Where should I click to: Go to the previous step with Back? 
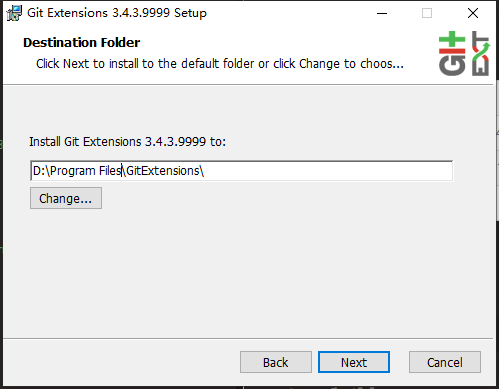tap(276, 362)
